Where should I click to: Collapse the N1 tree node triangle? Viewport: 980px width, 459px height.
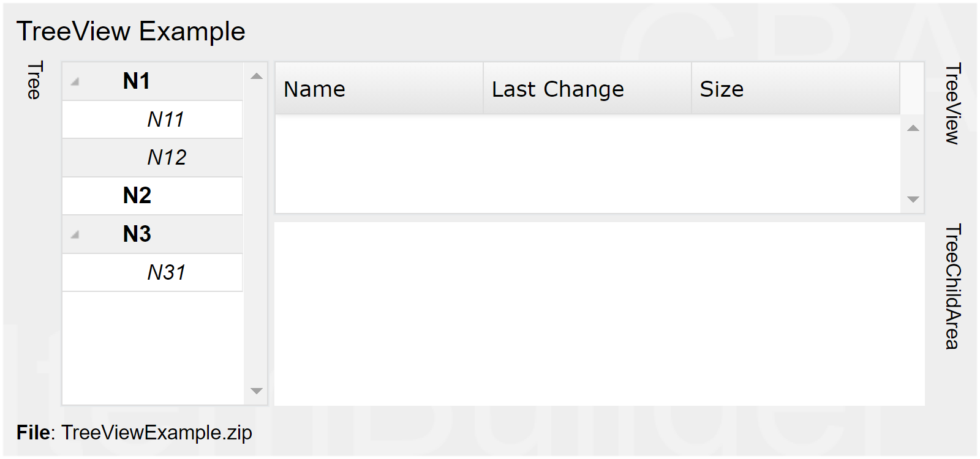[x=75, y=81]
